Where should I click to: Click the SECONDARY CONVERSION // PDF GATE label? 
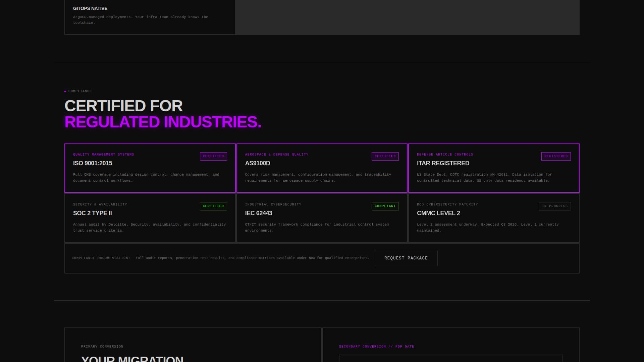point(376,346)
